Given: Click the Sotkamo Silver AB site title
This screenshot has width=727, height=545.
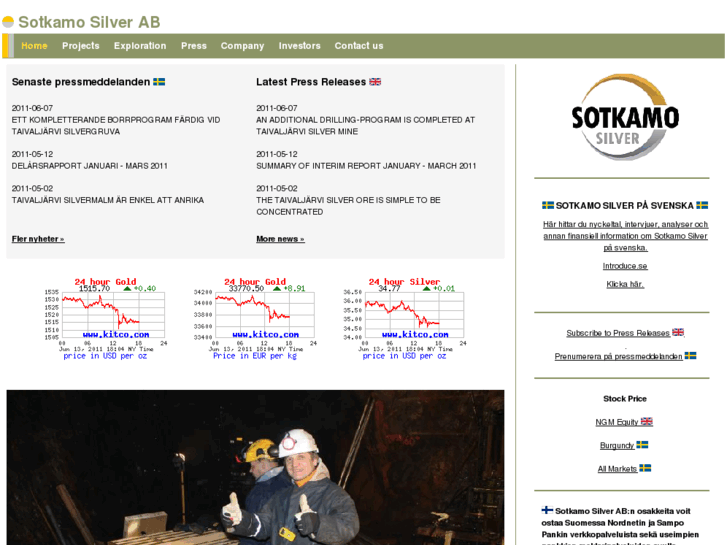Looking at the screenshot, I should pyautogui.click(x=89, y=22).
